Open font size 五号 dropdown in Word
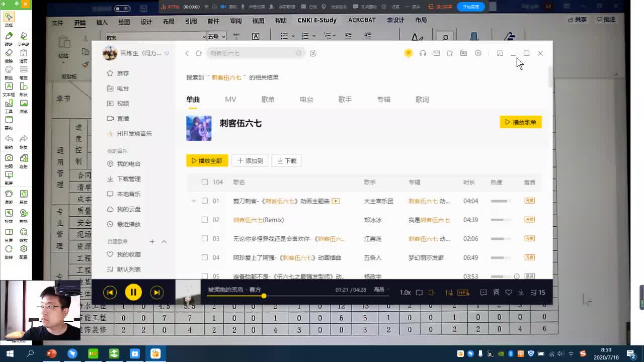Image resolution: width=644 pixels, height=362 pixels. point(216,37)
